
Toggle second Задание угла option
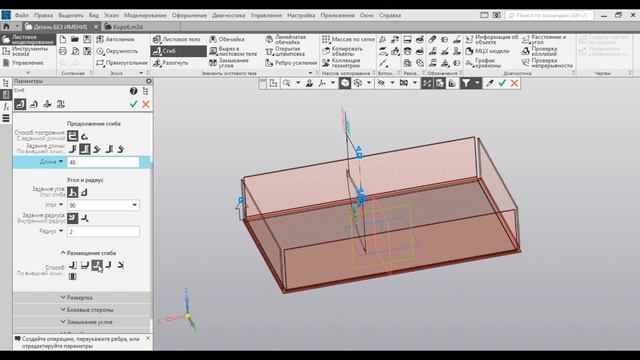point(84,192)
